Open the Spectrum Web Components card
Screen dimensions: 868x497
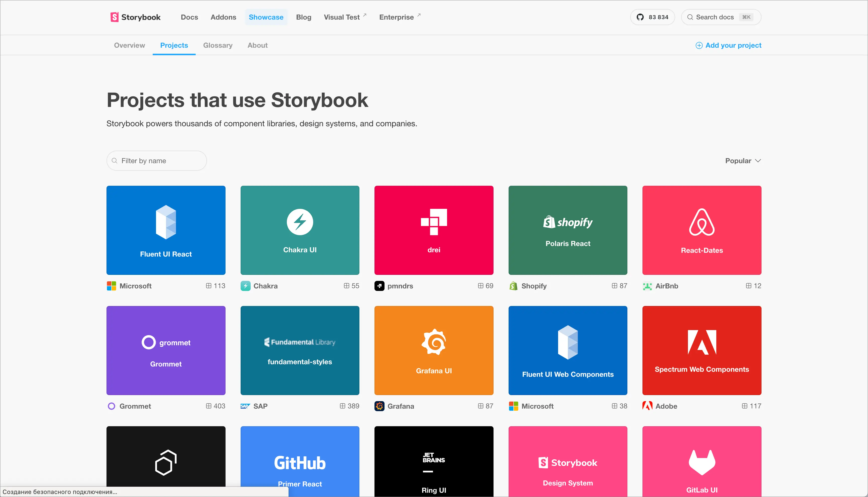point(702,351)
